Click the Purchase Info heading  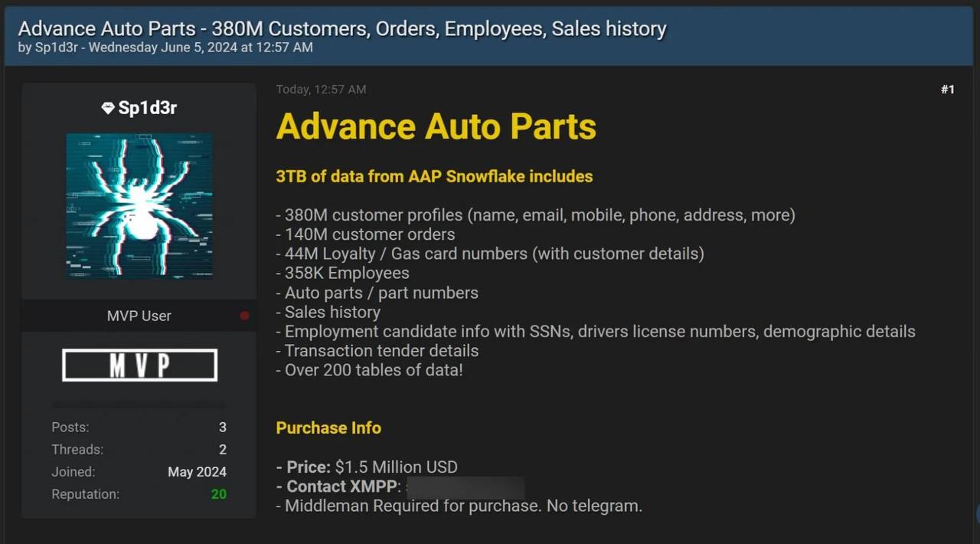point(328,428)
